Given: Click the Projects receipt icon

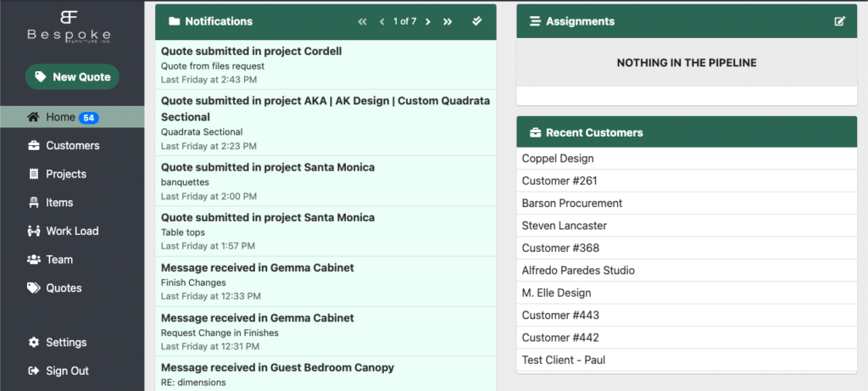Looking at the screenshot, I should (34, 174).
